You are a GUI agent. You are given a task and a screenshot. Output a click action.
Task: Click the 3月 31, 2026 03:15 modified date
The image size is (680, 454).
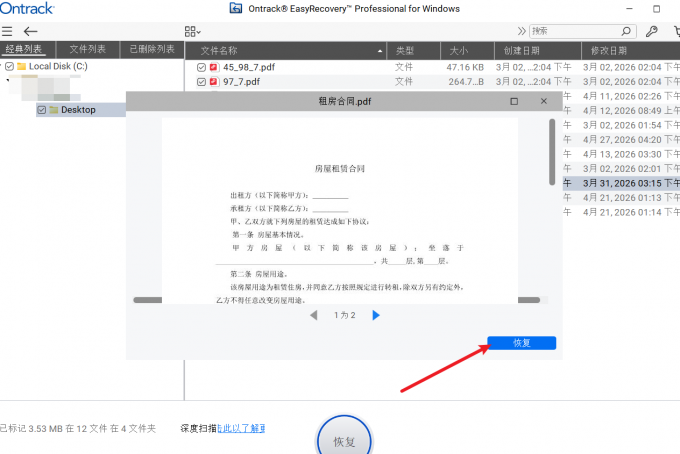tap(631, 183)
